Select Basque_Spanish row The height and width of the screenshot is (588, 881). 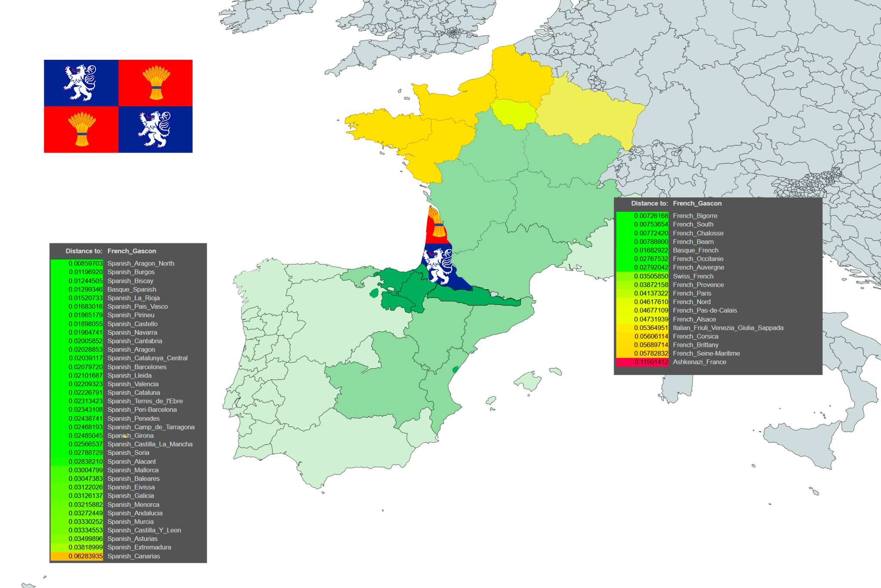[128, 289]
